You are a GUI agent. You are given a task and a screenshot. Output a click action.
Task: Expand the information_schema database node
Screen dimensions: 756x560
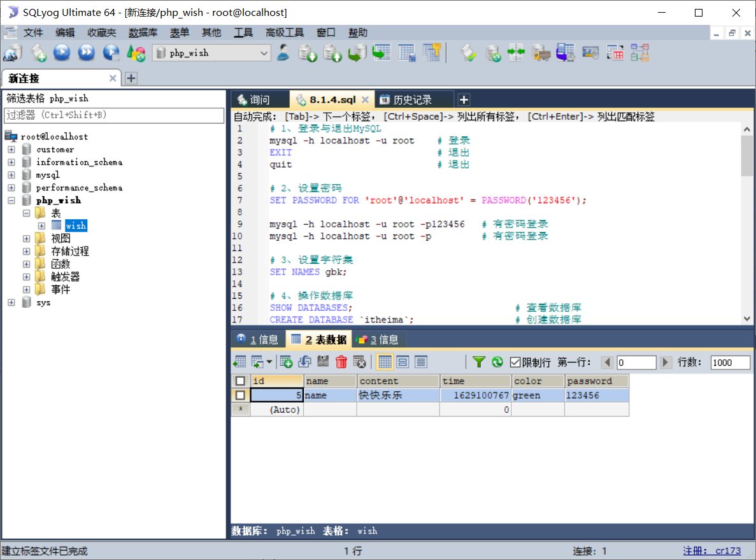pyautogui.click(x=11, y=162)
